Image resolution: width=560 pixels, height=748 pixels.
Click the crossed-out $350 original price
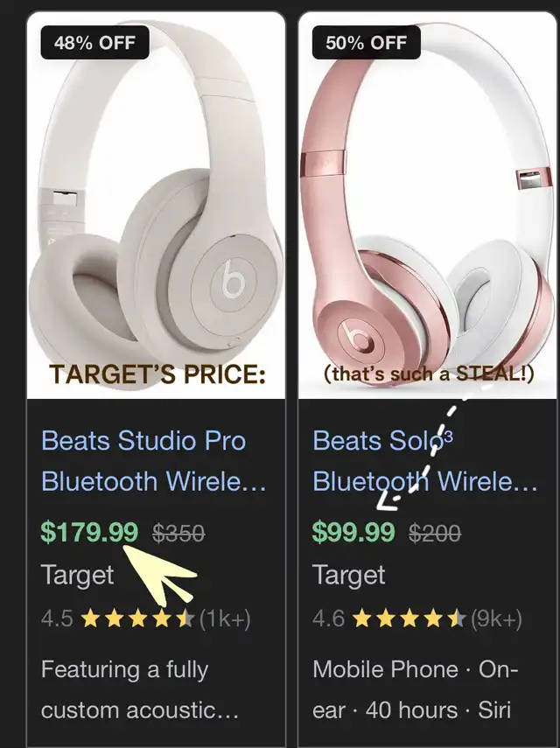coord(178,533)
